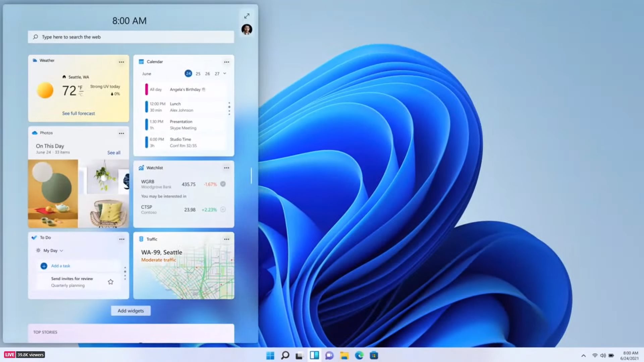Open Teams Chat from the taskbar
The height and width of the screenshot is (362, 644).
(329, 356)
